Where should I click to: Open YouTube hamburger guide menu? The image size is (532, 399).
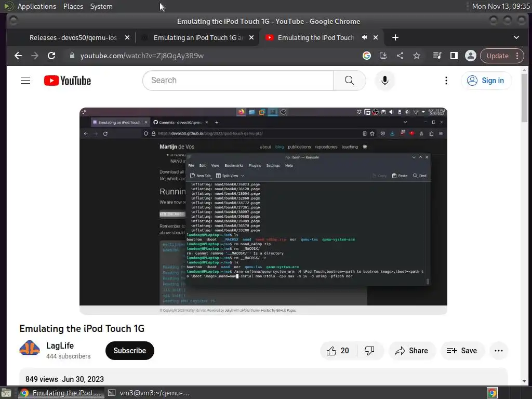click(x=25, y=81)
